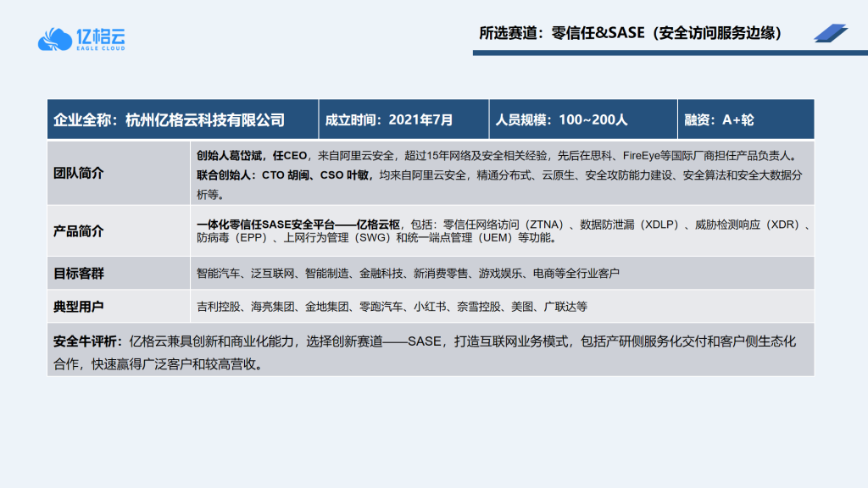
Task: Click the text 一体化零信任SASE安全平台——亿格云枢
Action: pos(298,225)
